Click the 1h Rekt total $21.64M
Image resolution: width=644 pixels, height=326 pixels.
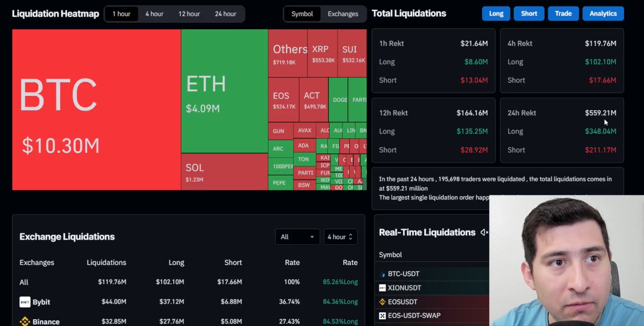tap(474, 43)
